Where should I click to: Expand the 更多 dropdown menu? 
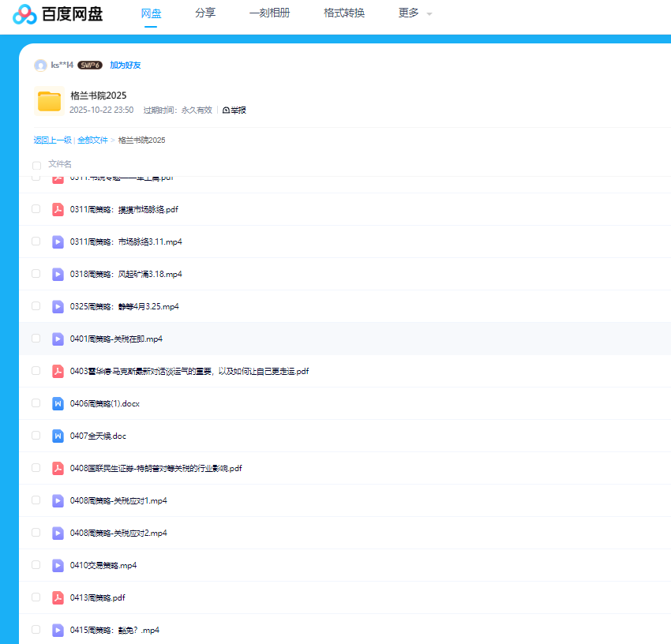coord(414,13)
